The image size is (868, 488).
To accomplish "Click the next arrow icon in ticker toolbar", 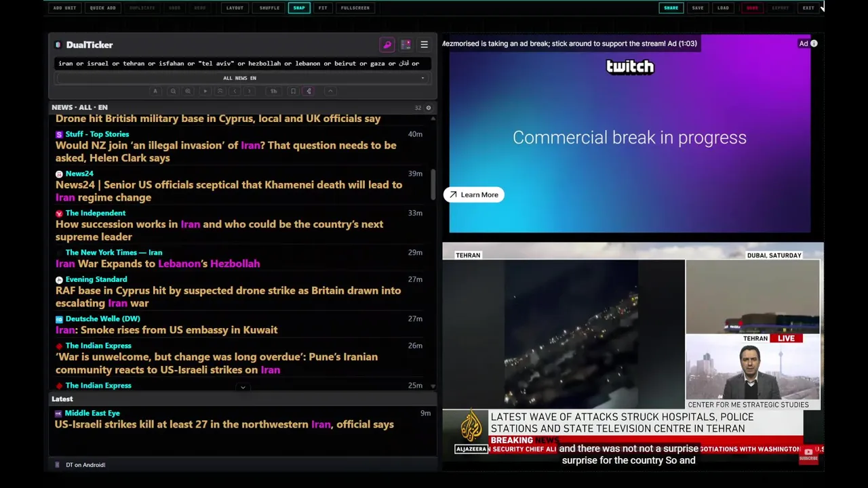I will pyautogui.click(x=250, y=91).
